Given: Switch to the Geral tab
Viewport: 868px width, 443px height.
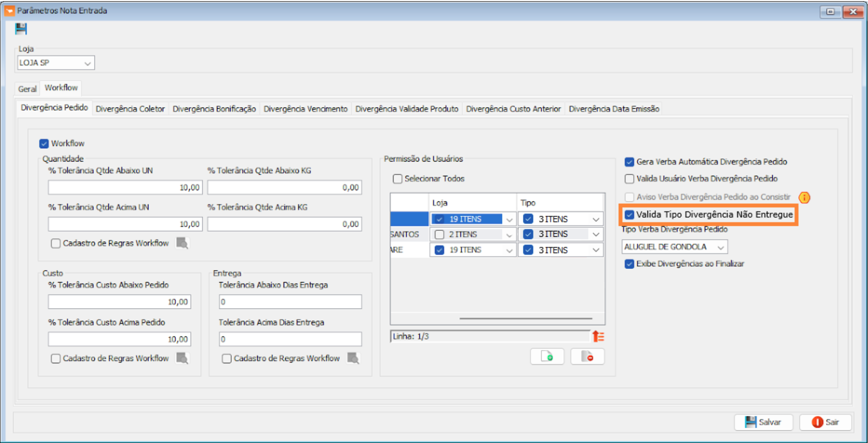Looking at the screenshot, I should 27,89.
